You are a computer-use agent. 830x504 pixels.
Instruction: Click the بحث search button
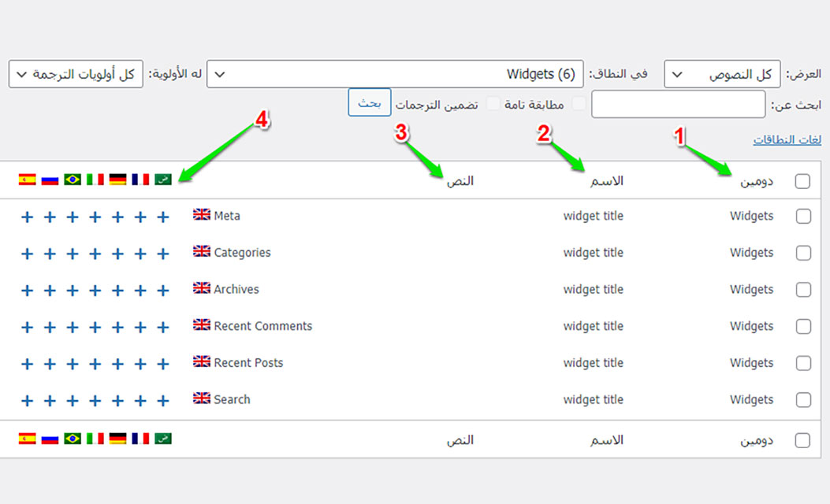tap(370, 103)
